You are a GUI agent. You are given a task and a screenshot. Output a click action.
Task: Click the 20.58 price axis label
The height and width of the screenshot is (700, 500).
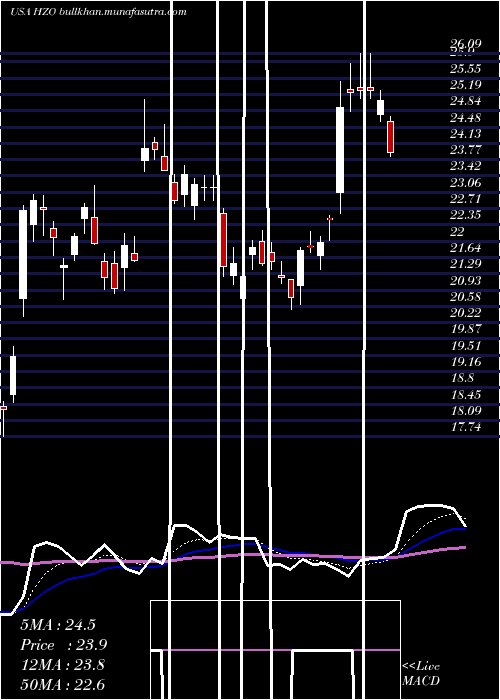pos(465,297)
